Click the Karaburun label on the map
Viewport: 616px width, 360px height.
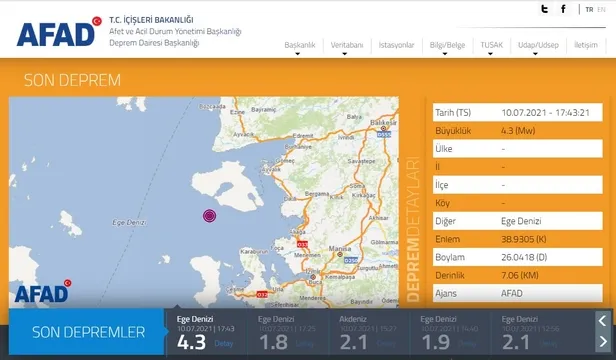(254, 252)
